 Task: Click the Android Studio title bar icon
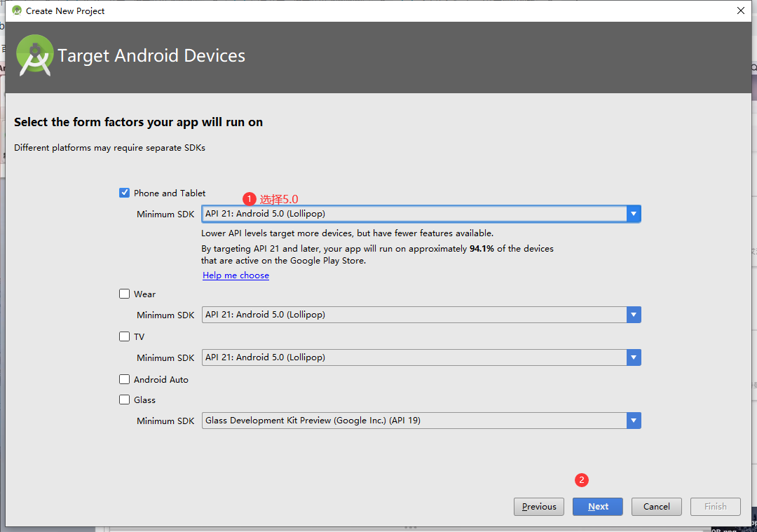point(17,11)
